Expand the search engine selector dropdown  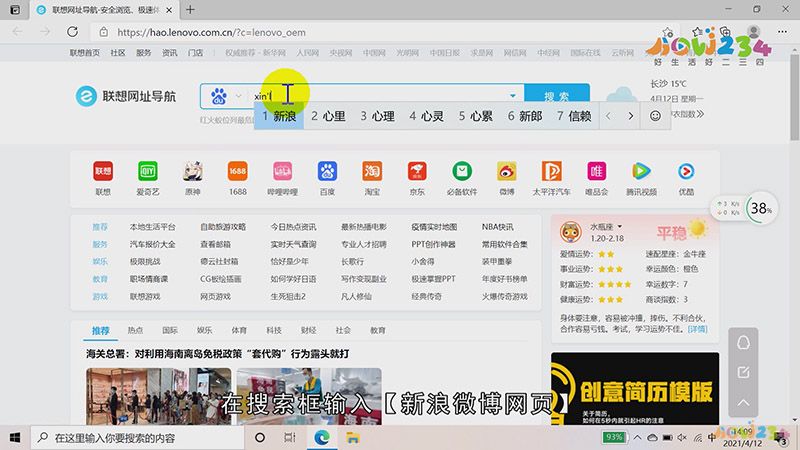coord(238,96)
